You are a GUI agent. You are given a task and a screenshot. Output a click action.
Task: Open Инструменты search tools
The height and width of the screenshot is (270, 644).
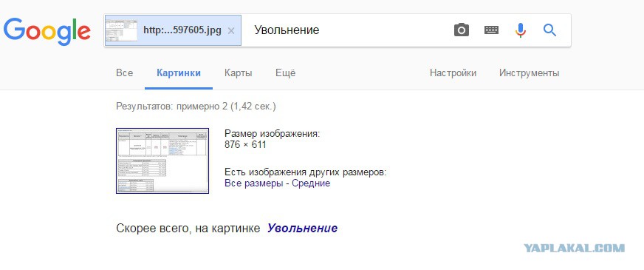[529, 73]
